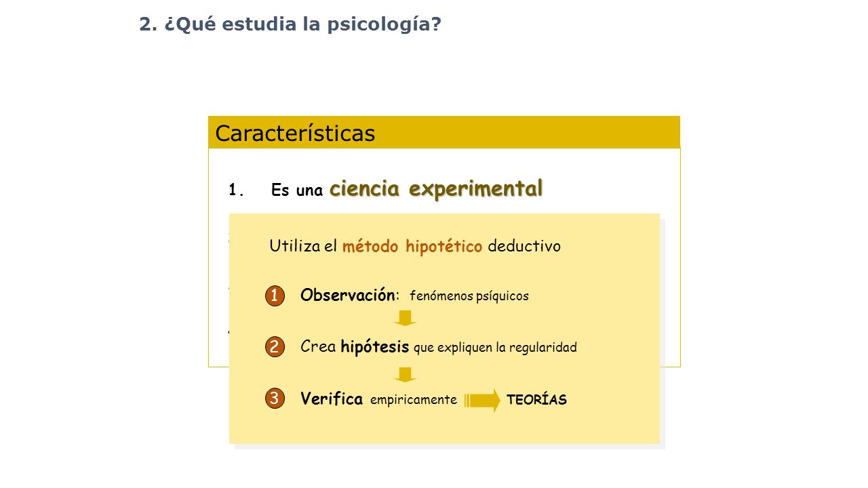Click the list number 1. before Es una
This screenshot has height=488, width=868.
coord(236,190)
